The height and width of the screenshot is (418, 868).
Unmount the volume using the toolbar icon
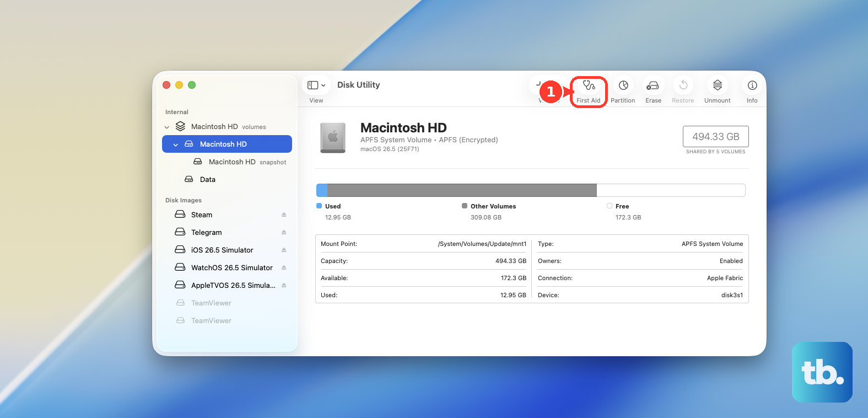[718, 85]
